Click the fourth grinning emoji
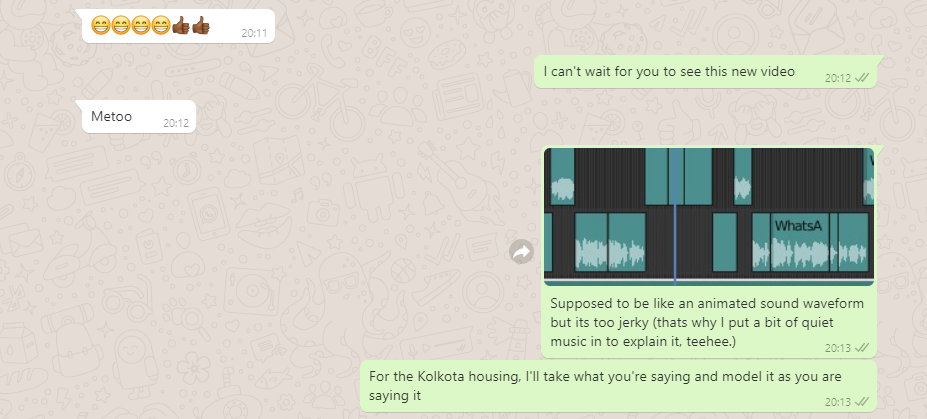This screenshot has height=419, width=927. click(161, 25)
